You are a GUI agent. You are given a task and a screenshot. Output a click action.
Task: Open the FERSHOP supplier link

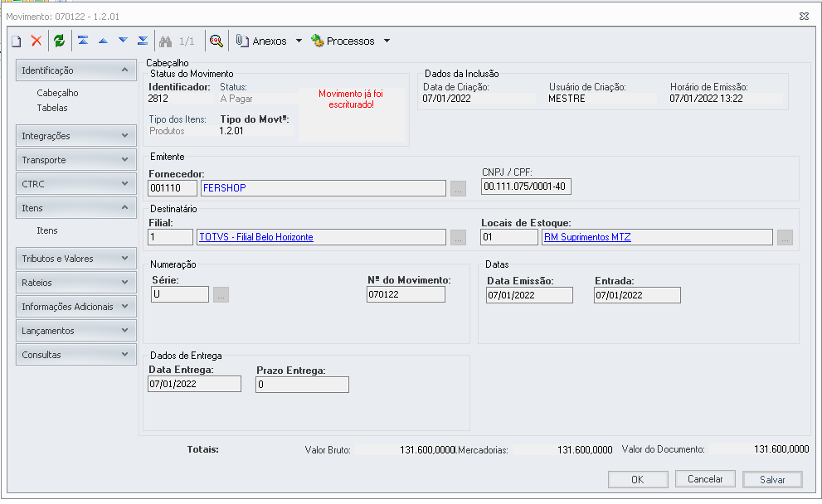225,188
